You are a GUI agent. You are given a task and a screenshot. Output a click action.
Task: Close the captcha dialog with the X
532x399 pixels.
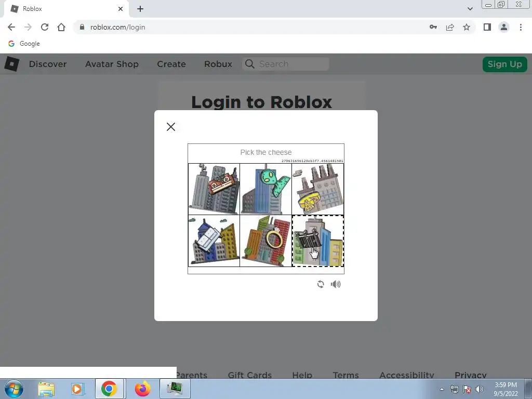pos(170,127)
